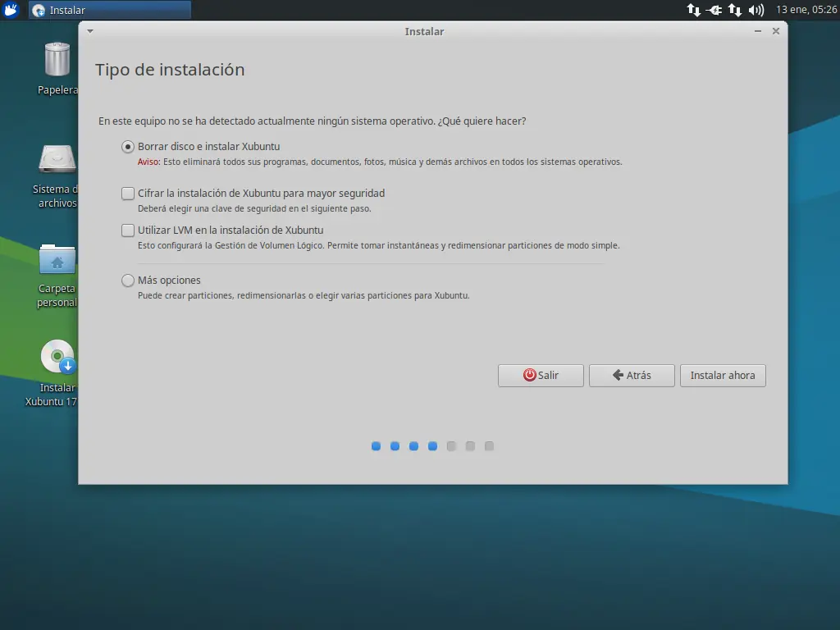Click the Gestión de Volumen Lógico description

tap(378, 245)
